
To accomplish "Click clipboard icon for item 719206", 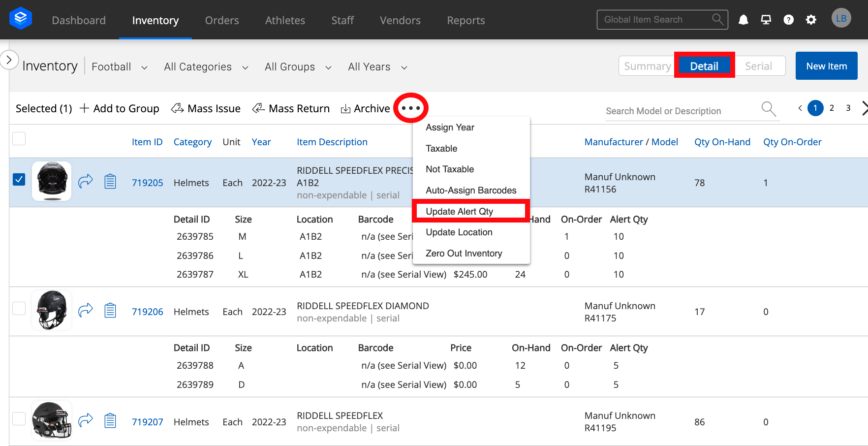I will [x=110, y=310].
